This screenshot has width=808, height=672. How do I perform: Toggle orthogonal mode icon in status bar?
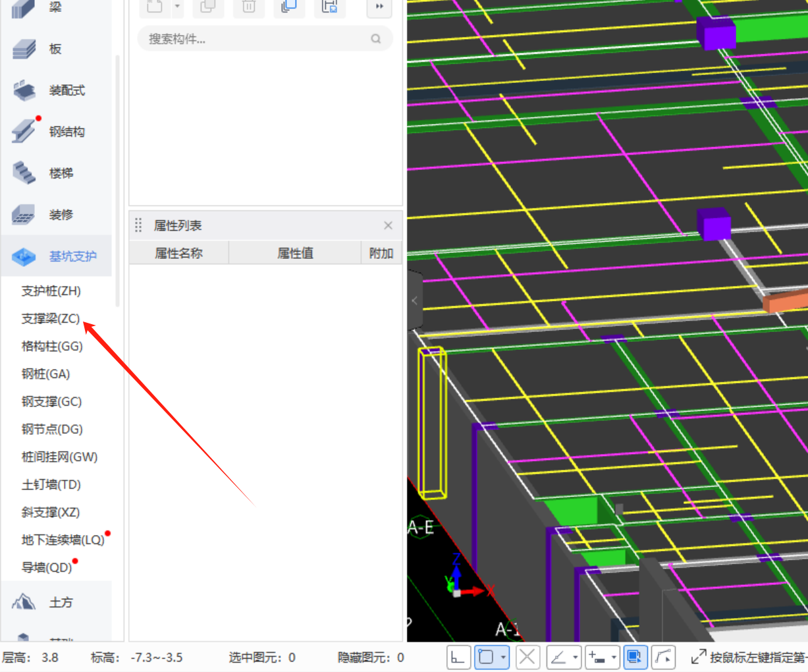(x=458, y=657)
